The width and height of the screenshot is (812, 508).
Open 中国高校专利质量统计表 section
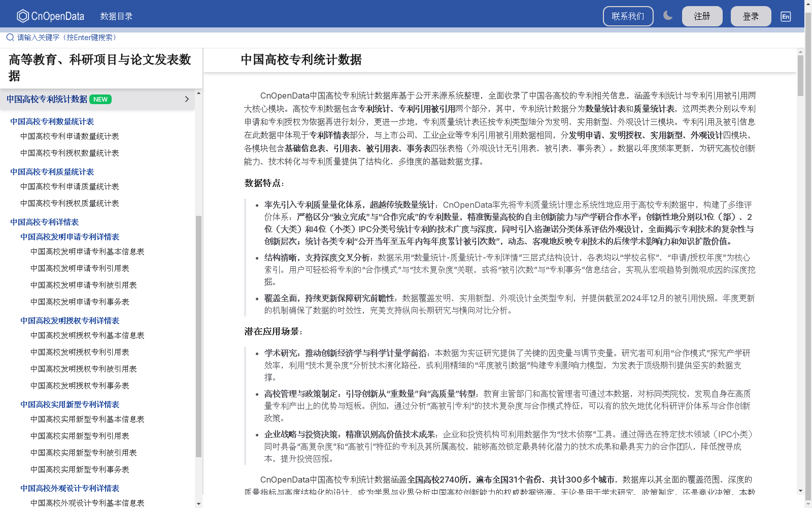[x=52, y=172]
